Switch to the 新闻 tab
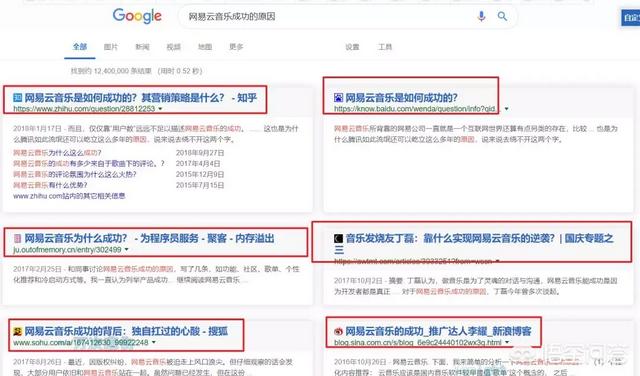 [142, 47]
